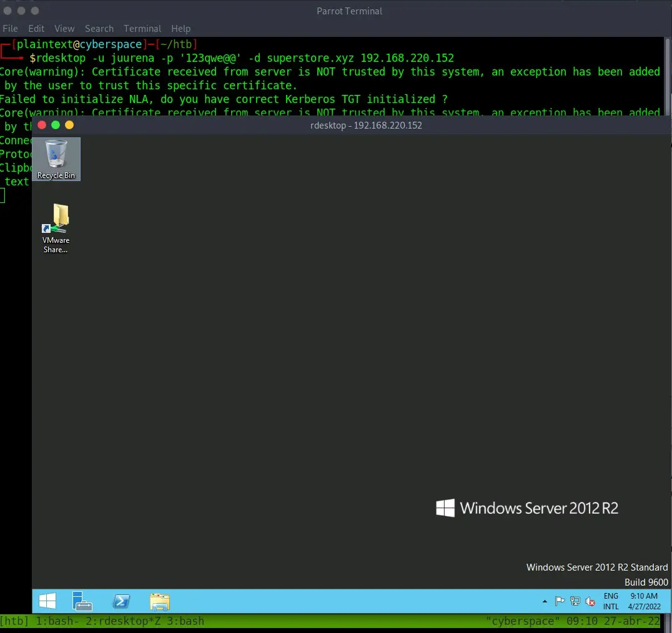Viewport: 672px width, 633px height.
Task: Open the Edit menu in Parrot Terminal
Action: click(x=36, y=29)
